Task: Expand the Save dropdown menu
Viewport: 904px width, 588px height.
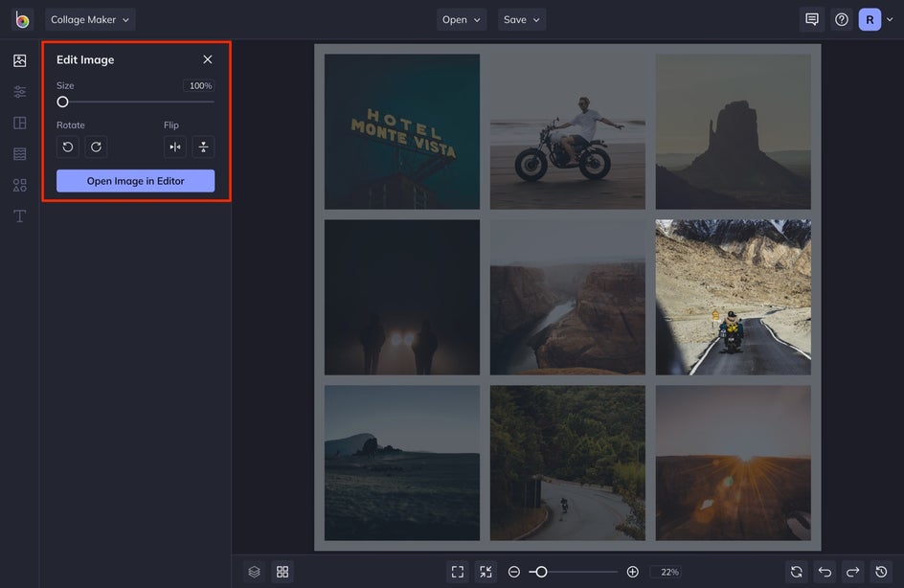Action: tap(522, 19)
